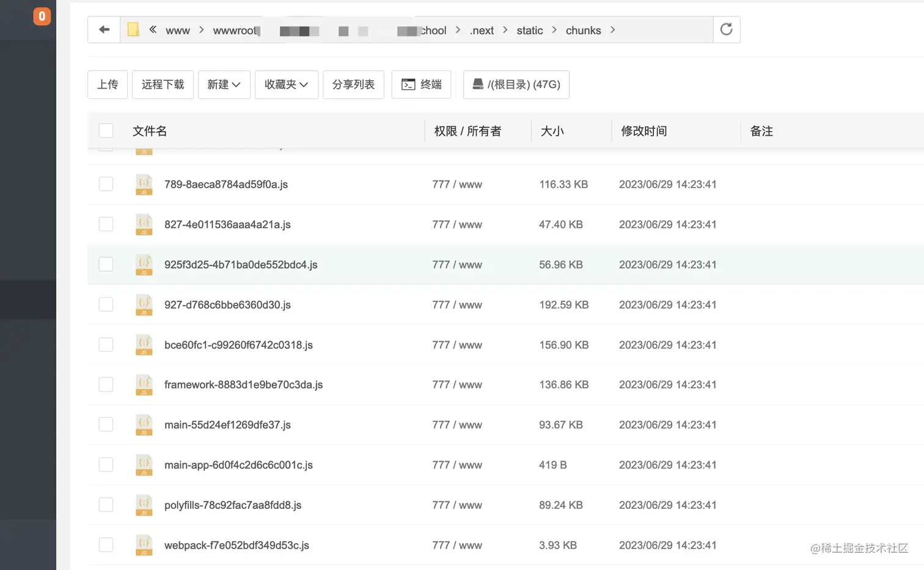Image resolution: width=924 pixels, height=570 pixels.
Task: Check the checkbox for 827-4e011536aaa4a21a.js
Action: pos(106,224)
